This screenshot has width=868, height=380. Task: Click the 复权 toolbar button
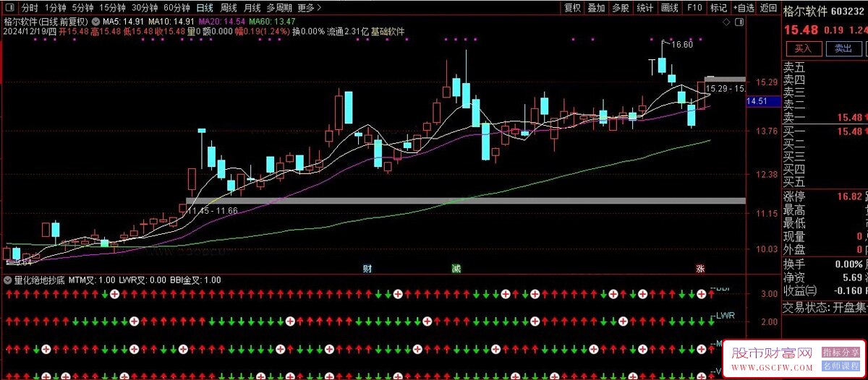click(572, 8)
